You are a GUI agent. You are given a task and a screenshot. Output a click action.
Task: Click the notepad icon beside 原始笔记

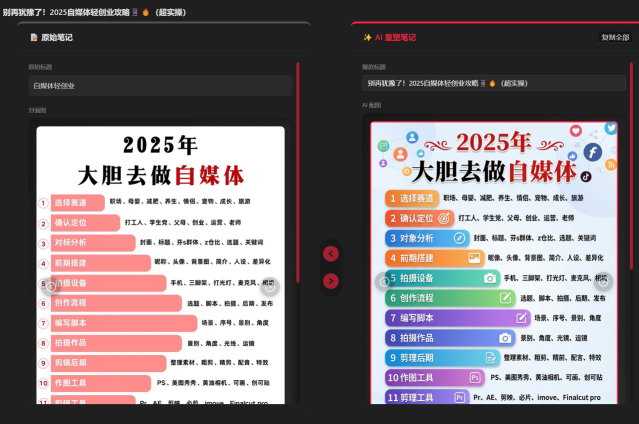(34, 38)
